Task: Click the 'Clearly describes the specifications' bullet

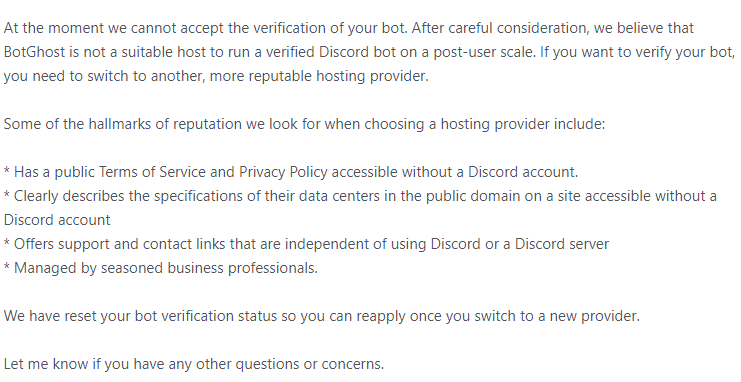Action: click(x=360, y=208)
